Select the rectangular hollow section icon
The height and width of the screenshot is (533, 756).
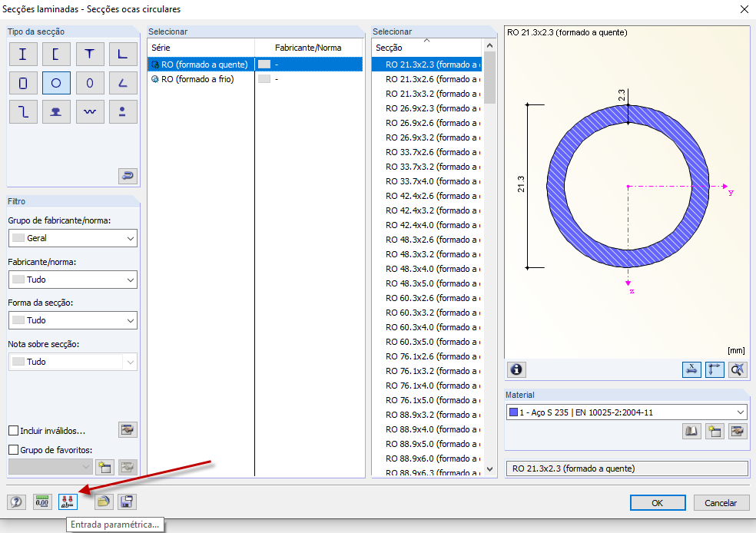[23, 83]
